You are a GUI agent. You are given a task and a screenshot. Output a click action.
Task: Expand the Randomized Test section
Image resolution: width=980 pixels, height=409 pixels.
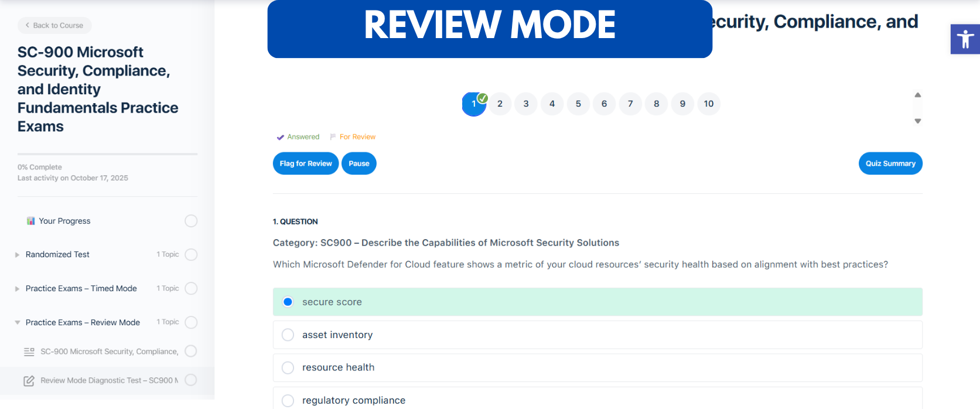(x=18, y=255)
